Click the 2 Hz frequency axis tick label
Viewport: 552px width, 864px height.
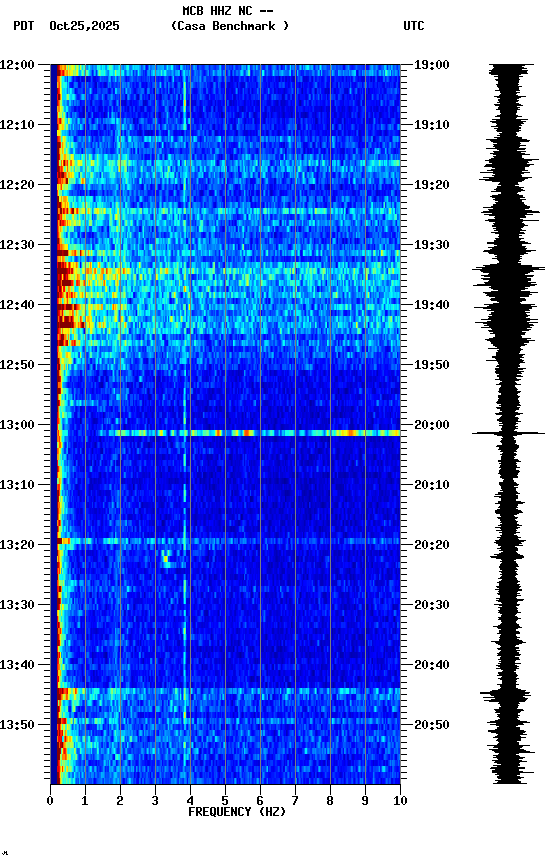[120, 801]
